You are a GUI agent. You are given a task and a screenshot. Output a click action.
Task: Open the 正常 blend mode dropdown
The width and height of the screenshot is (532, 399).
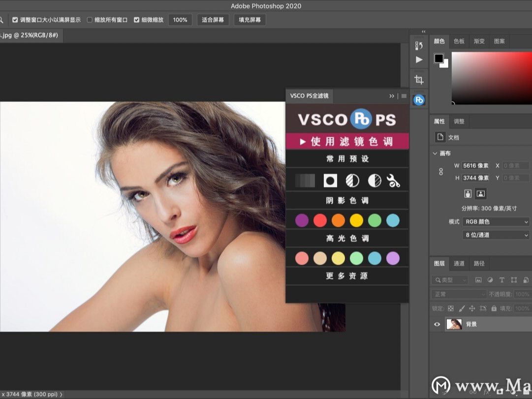(x=458, y=294)
